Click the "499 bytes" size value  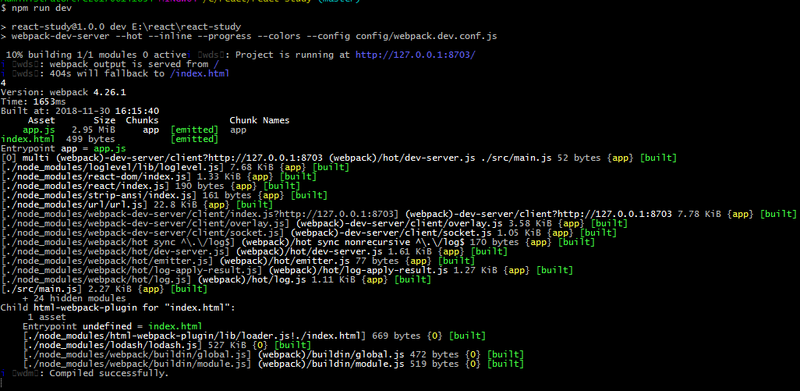[91, 139]
